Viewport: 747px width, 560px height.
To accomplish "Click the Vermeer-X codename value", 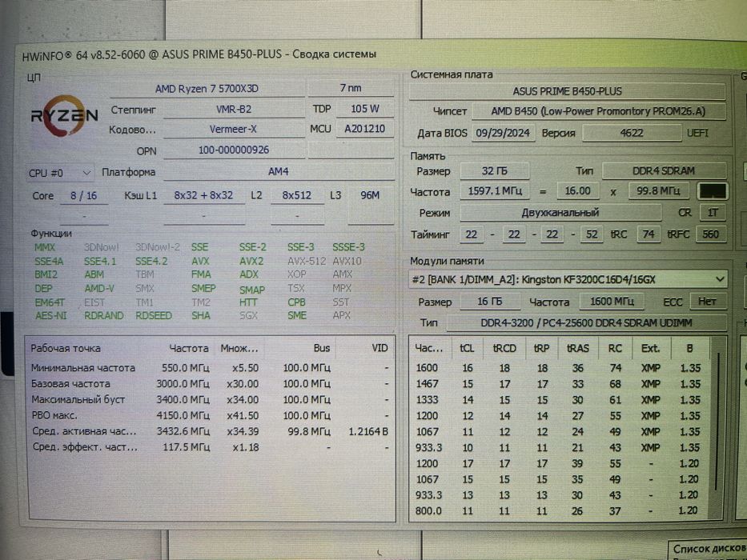I will pyautogui.click(x=234, y=129).
